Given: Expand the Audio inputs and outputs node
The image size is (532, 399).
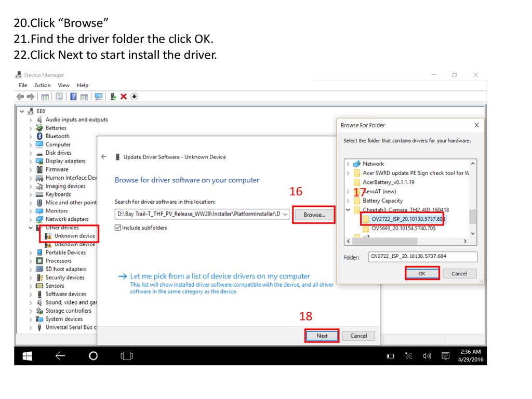Looking at the screenshot, I should (31, 120).
